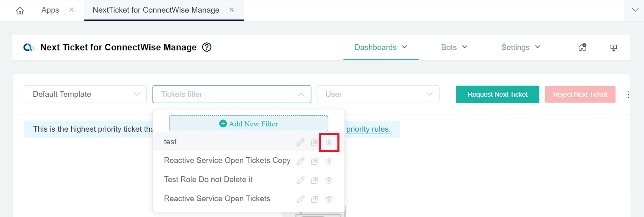Collapse the Tickets filter dropdown
The height and width of the screenshot is (217, 644).
pos(301,94)
